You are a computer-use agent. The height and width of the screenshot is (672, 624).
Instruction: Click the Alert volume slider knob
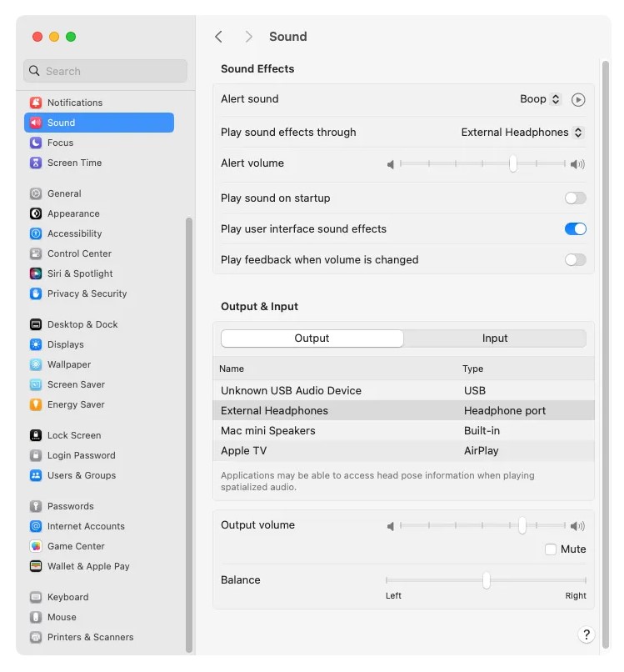[512, 163]
